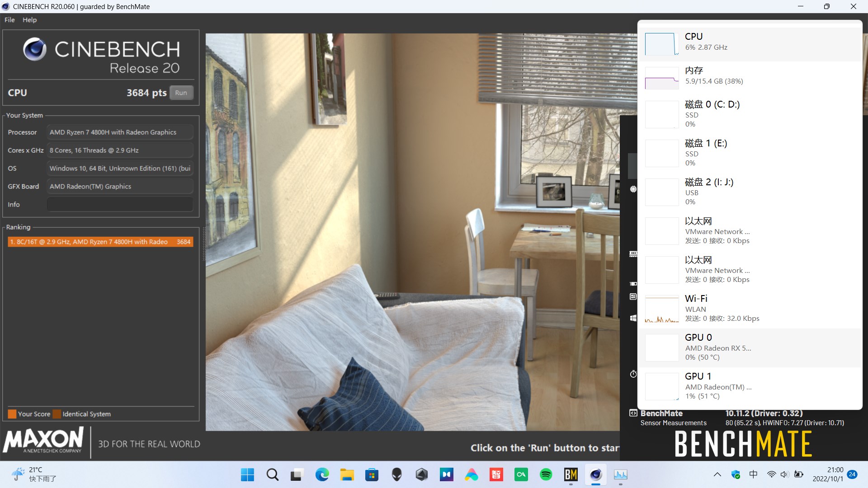Select GPU 0 AMD Radeon RX item

point(750,347)
